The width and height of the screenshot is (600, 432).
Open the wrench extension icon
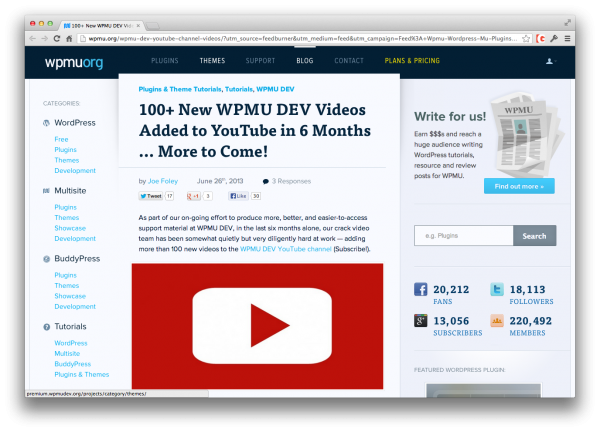click(554, 39)
